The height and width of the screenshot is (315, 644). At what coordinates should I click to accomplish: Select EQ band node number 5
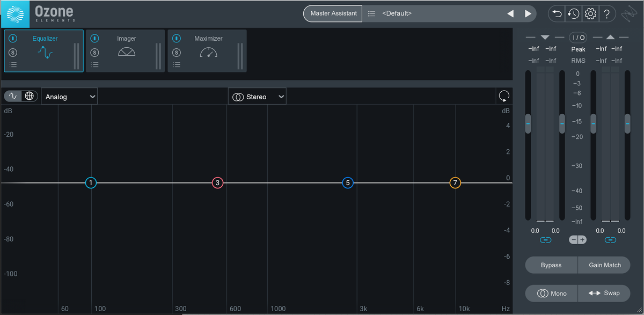(348, 183)
